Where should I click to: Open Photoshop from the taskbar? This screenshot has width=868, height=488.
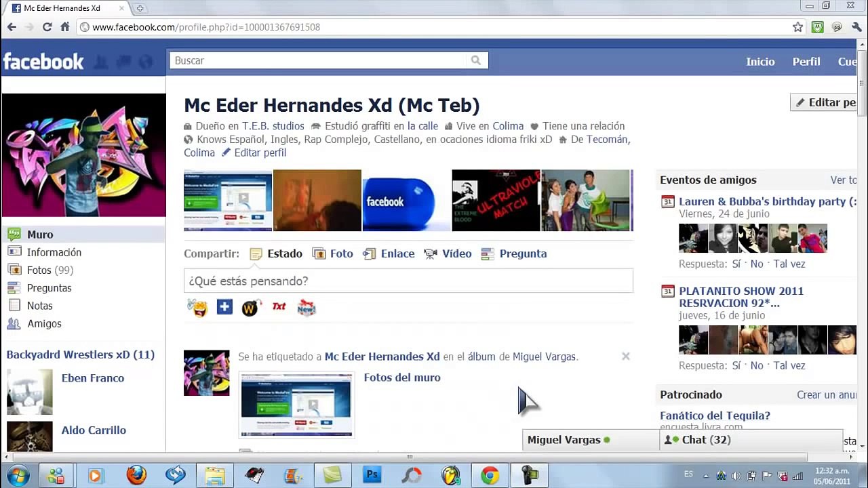pos(372,475)
